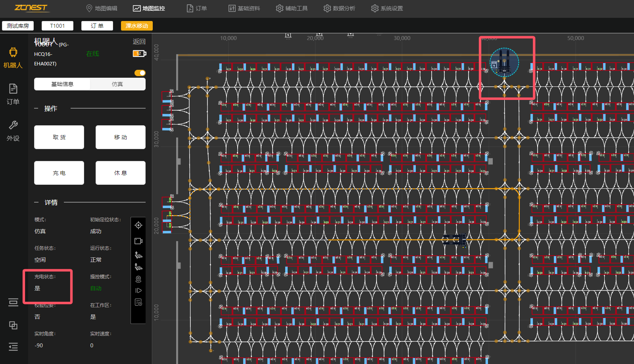Viewport: 634px width, 364px height.
Task: Click the 任务状态 value 空闲
Action: tap(40, 260)
